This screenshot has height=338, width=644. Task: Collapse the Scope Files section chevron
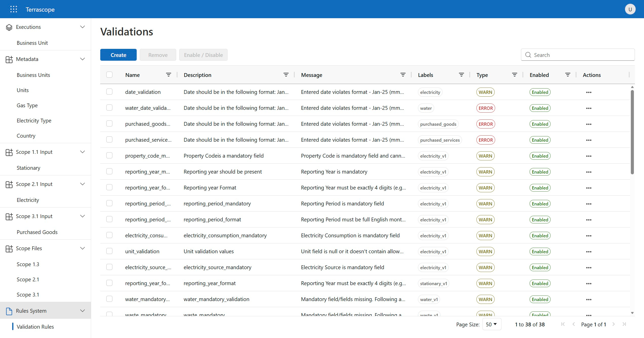pyautogui.click(x=83, y=248)
